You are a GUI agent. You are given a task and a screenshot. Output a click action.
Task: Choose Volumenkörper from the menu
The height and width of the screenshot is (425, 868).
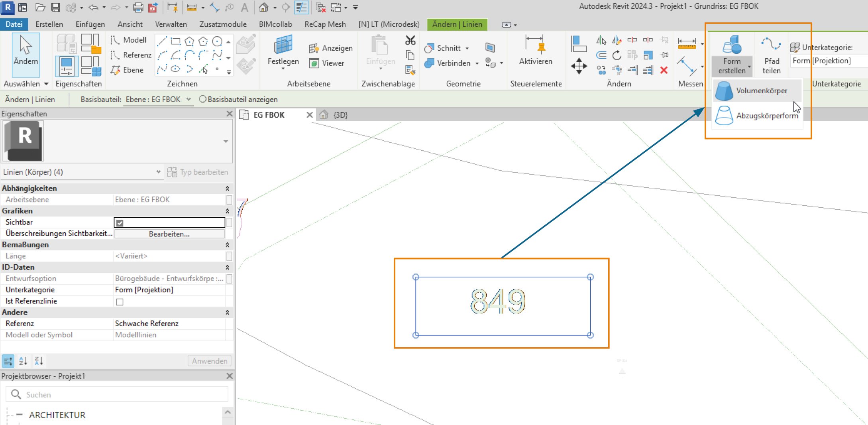[x=757, y=91]
